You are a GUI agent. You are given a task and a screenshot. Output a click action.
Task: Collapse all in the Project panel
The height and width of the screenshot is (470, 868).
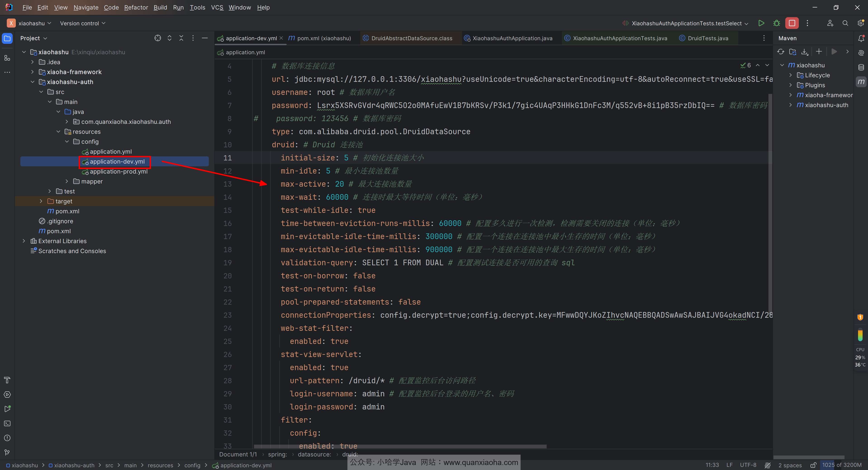click(x=181, y=38)
